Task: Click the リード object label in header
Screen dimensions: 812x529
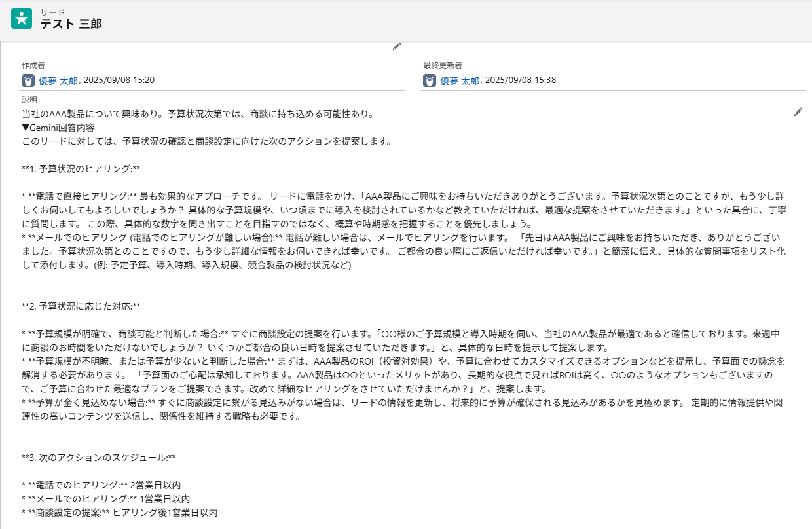Action: pos(53,12)
